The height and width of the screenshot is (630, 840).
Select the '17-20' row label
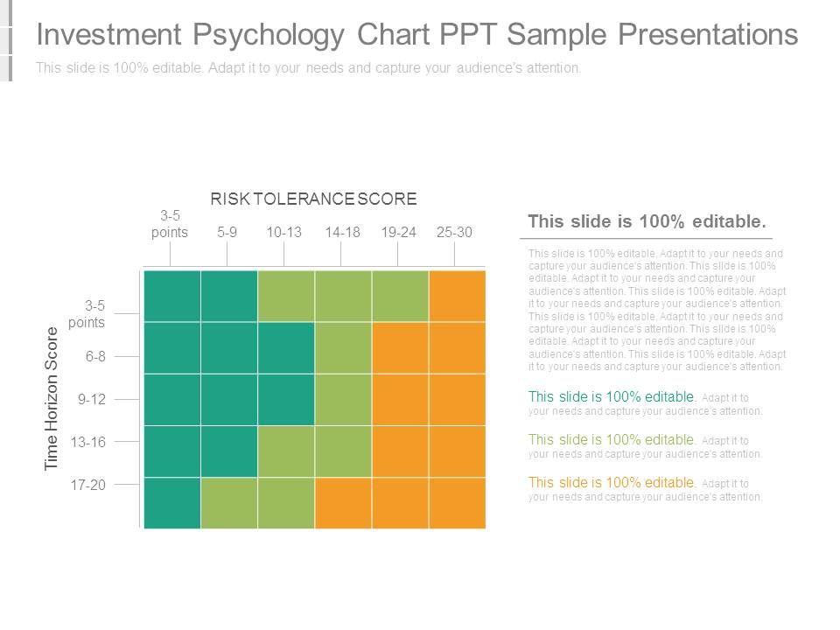(x=88, y=485)
